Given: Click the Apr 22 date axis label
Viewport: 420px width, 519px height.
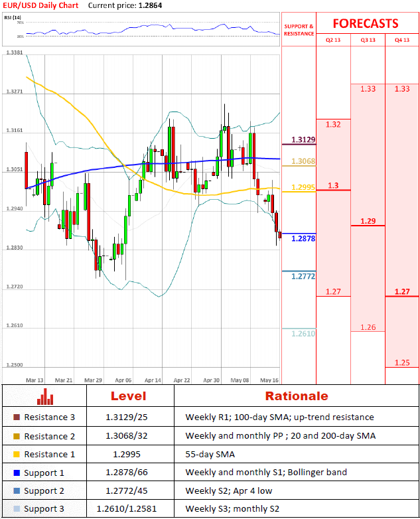Looking at the screenshot, I should 182,380.
